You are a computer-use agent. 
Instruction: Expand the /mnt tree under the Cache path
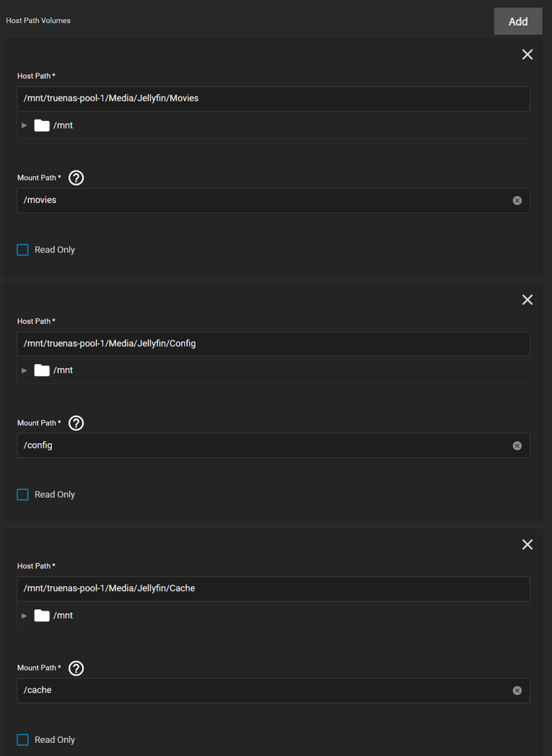[x=24, y=615]
